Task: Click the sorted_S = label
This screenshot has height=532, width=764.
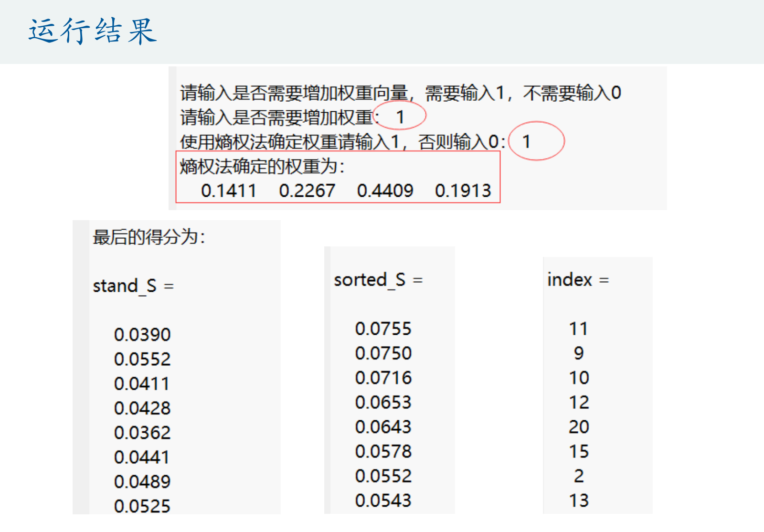Action: pos(378,280)
